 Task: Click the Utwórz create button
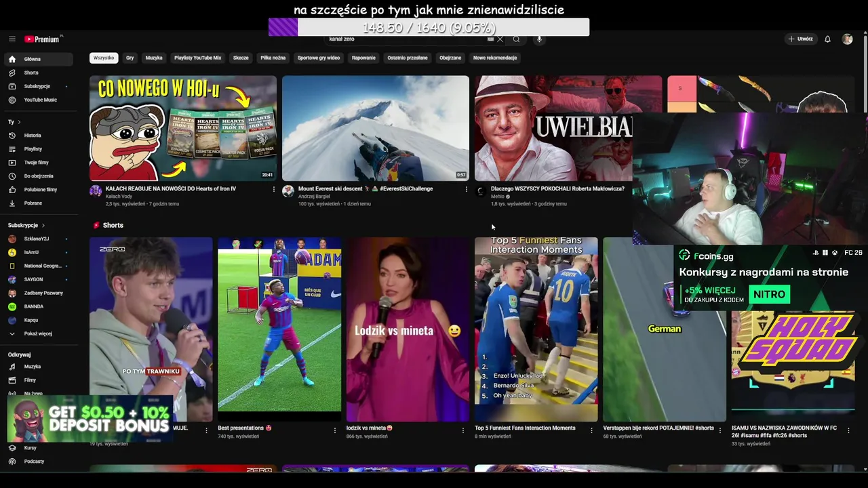[800, 39]
